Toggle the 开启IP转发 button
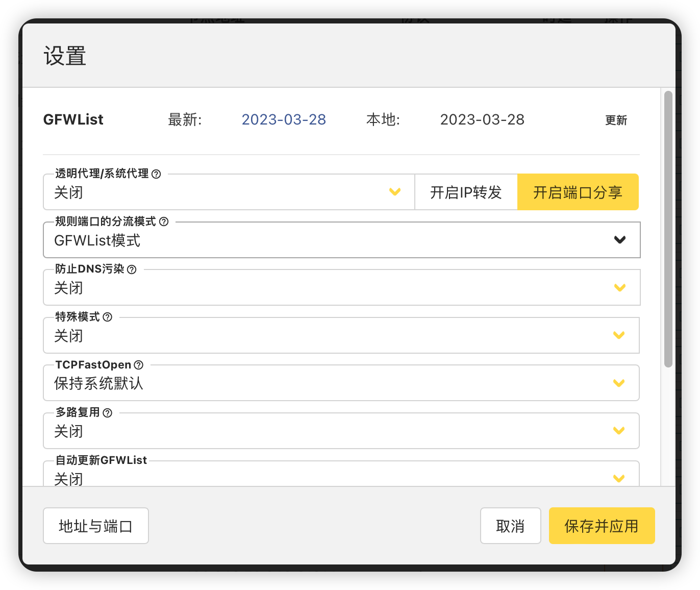Screen dimensions: 700x590 click(466, 192)
